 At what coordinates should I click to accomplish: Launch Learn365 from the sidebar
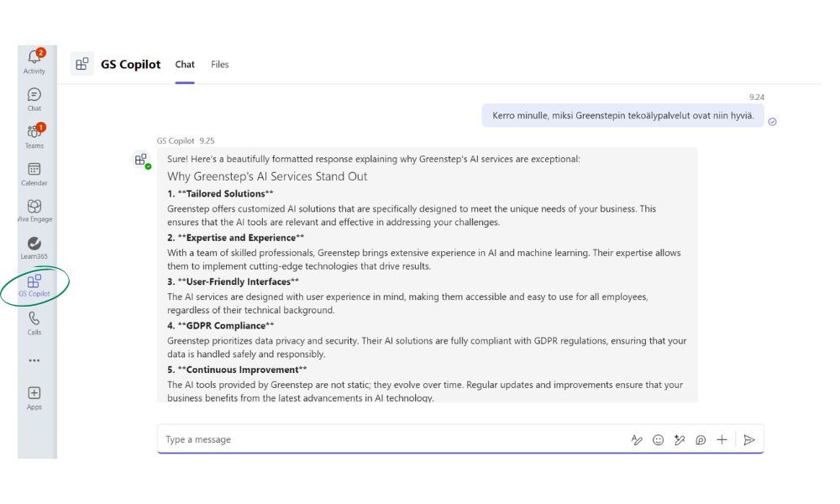point(34,247)
